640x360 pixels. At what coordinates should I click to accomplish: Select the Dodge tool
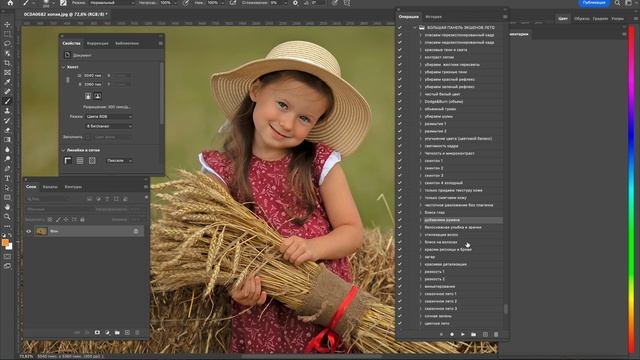(x=7, y=159)
